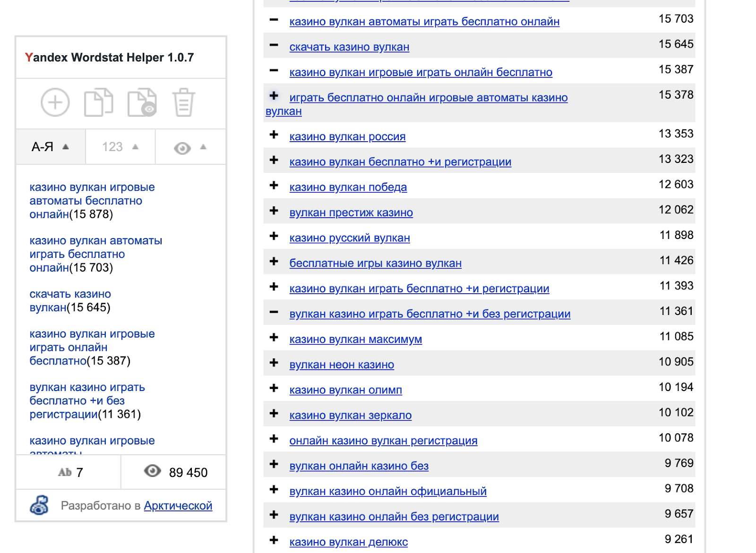Viewport: 756px width, 553px height.
Task: Add 'казино вулкан победа' with plus icon
Action: point(274,186)
